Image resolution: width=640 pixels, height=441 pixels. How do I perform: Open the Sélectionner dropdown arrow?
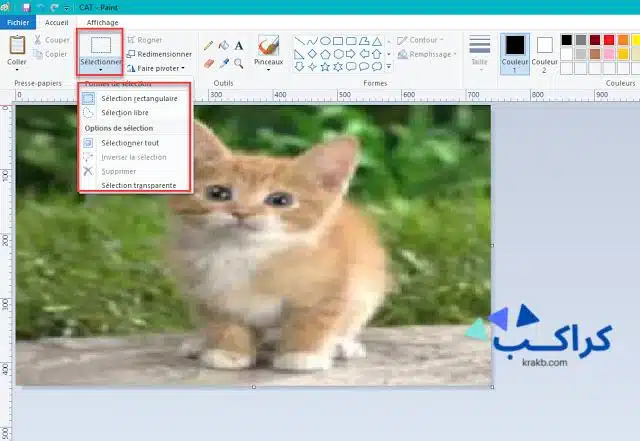[x=100, y=70]
